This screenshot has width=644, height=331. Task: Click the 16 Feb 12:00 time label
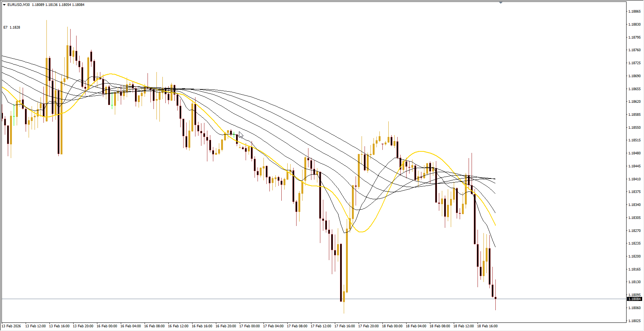pos(178,326)
